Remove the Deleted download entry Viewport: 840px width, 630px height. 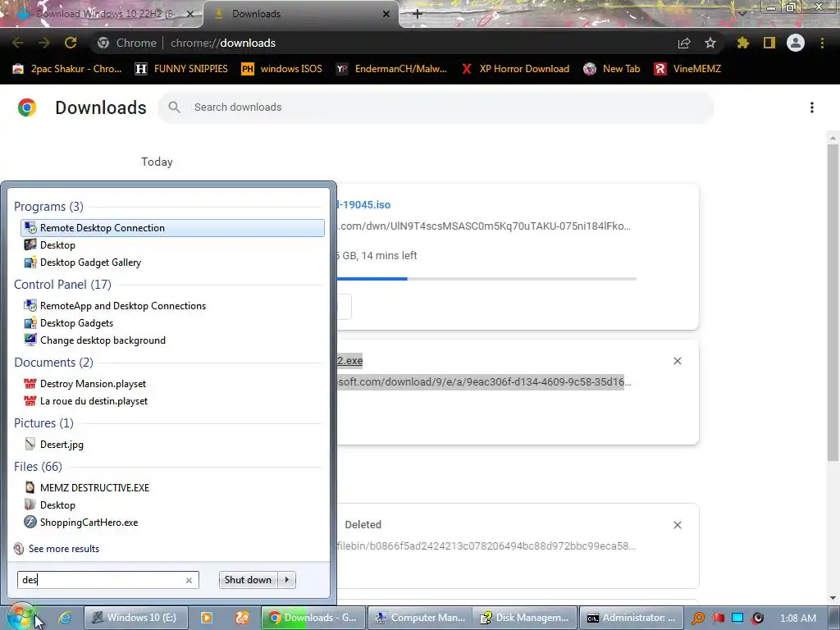678,525
